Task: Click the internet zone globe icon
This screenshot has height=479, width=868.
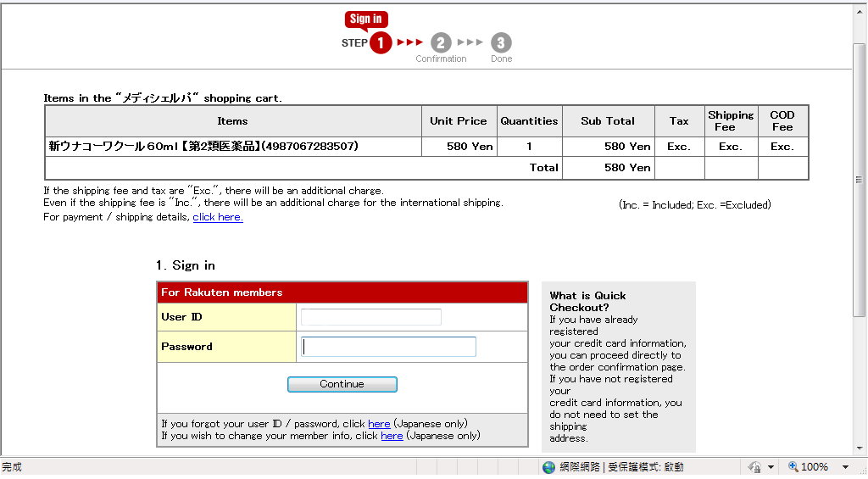Action: [548, 467]
